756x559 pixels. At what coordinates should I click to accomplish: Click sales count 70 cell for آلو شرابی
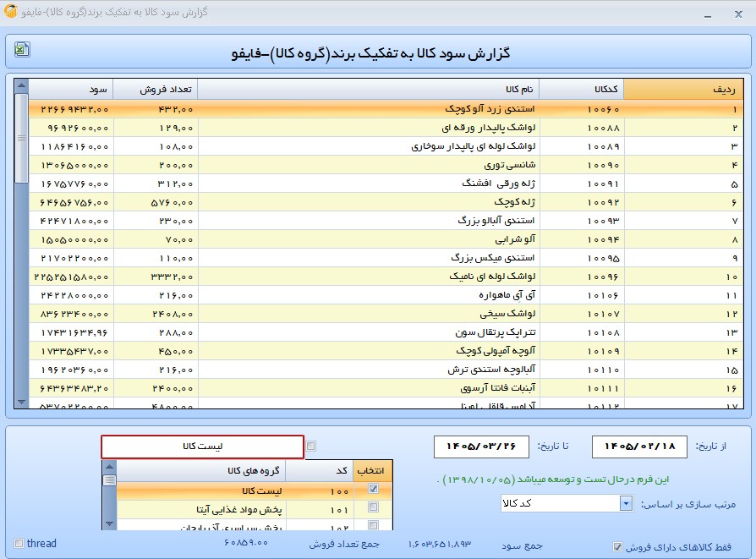point(156,239)
